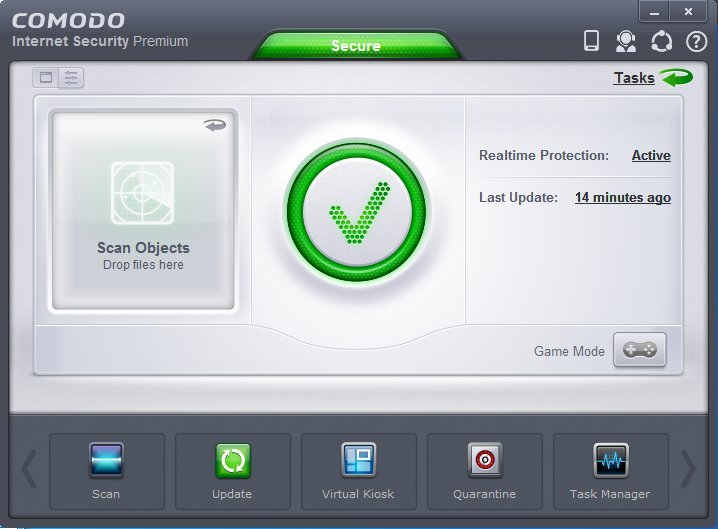Screen dimensions: 718x529
Task: Launch Scan from the bottom task bar
Action: pyautogui.click(x=107, y=471)
